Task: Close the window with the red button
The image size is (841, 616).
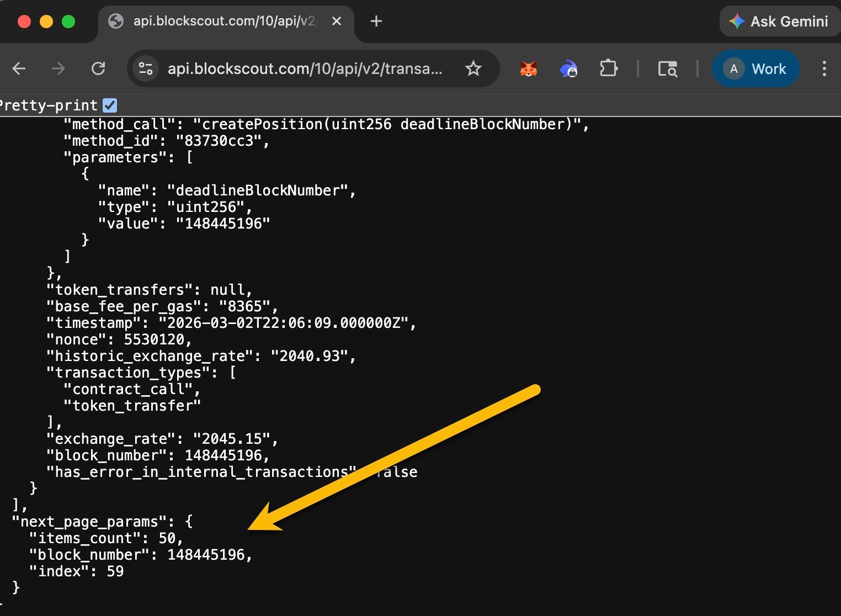Action: [24, 22]
